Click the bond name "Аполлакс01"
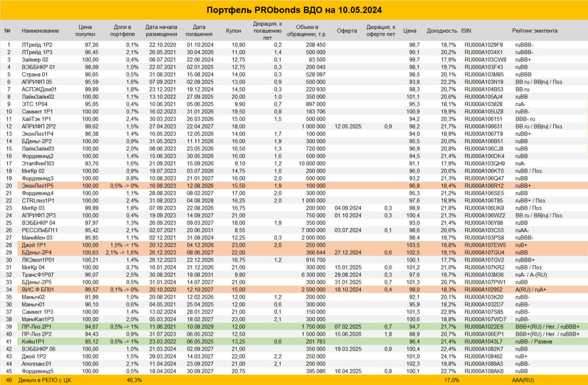 tap(37, 363)
